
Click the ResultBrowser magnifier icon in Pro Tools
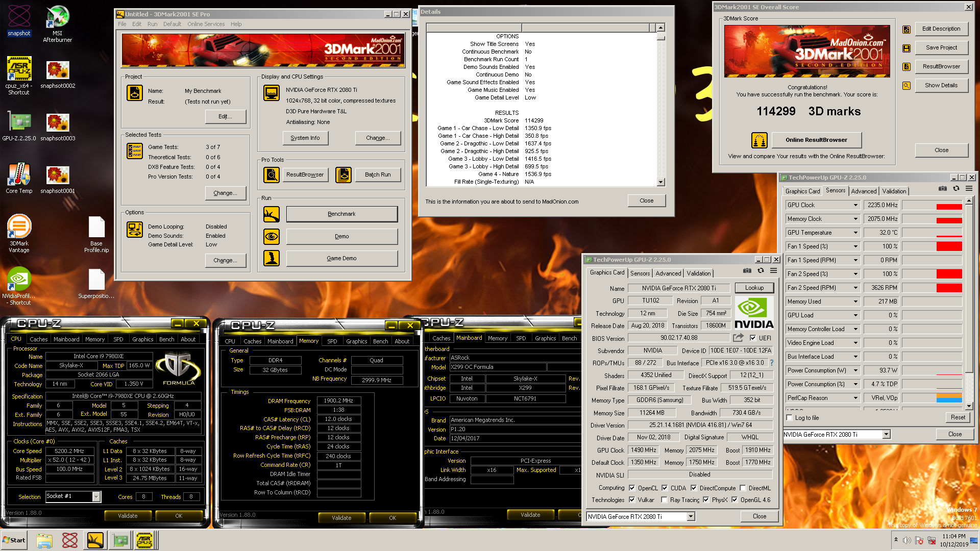(272, 174)
